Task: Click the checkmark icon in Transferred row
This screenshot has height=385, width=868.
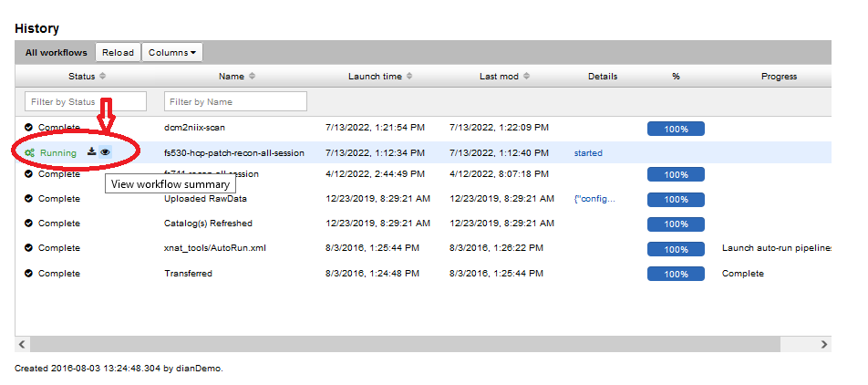Action: [29, 273]
